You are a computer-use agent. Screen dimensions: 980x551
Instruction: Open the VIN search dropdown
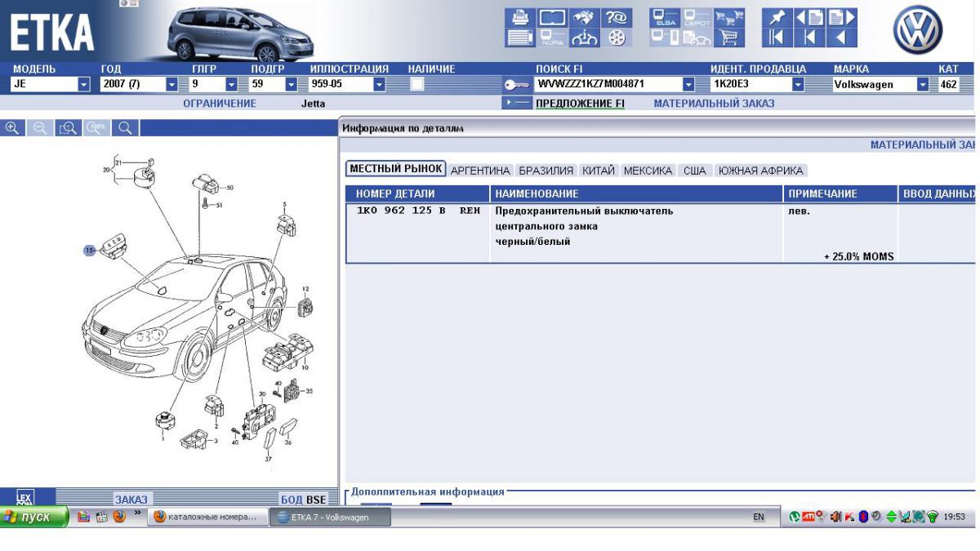(x=688, y=84)
